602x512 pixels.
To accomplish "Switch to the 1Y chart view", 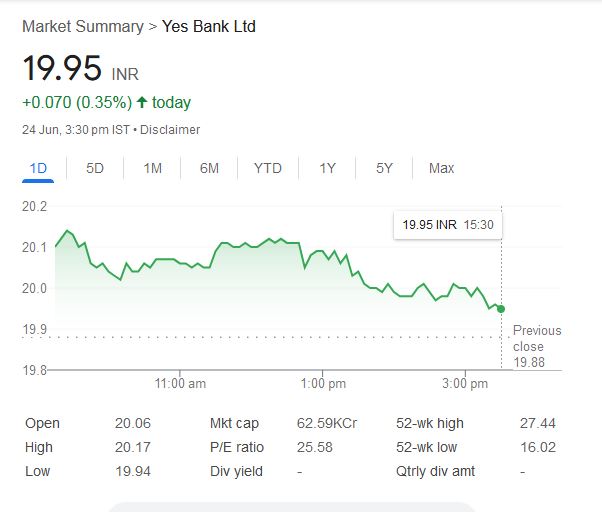I will 327,168.
